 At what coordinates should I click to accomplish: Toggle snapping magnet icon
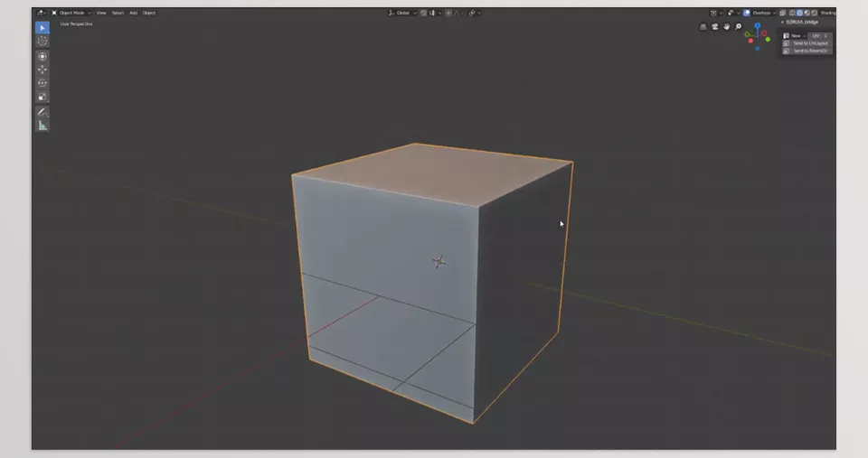(423, 13)
